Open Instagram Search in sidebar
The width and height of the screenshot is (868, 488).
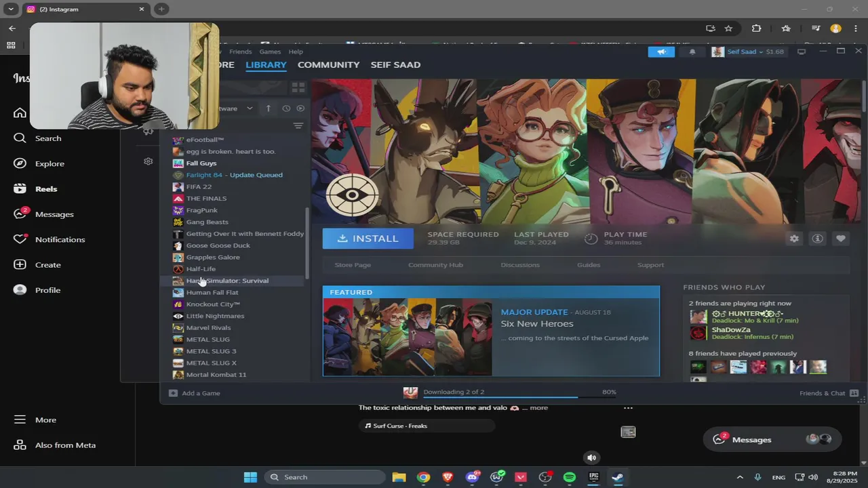[x=39, y=138]
